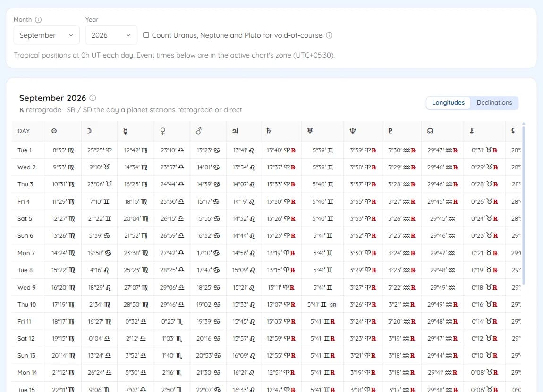Click Node position 29°41' on Mon 14

click(x=442, y=372)
